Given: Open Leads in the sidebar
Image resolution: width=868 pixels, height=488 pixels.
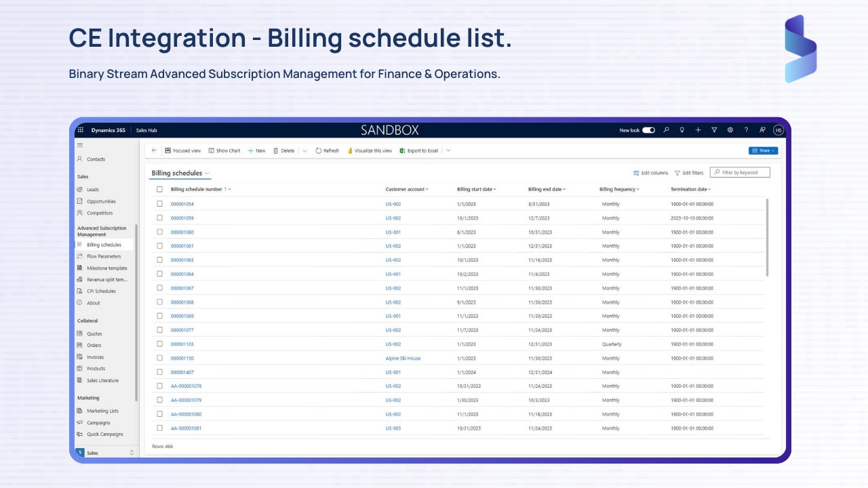Looking at the screenshot, I should tap(92, 190).
